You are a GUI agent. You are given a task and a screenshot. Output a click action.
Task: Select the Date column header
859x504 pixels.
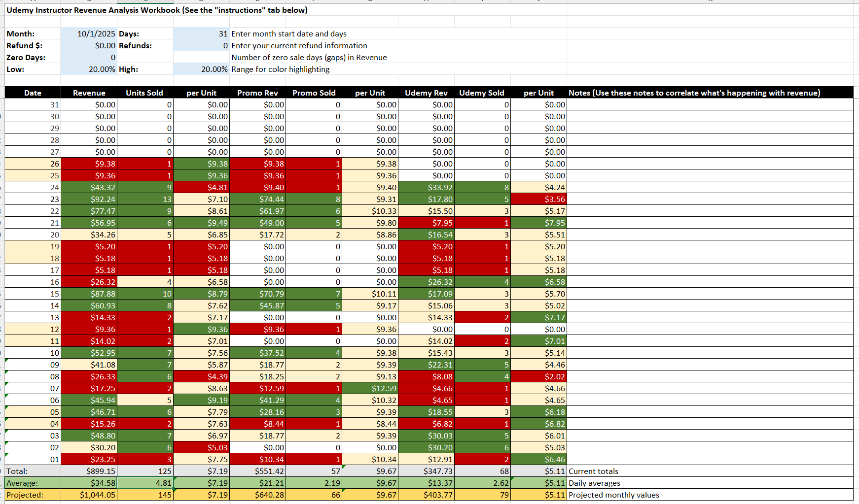tap(33, 93)
